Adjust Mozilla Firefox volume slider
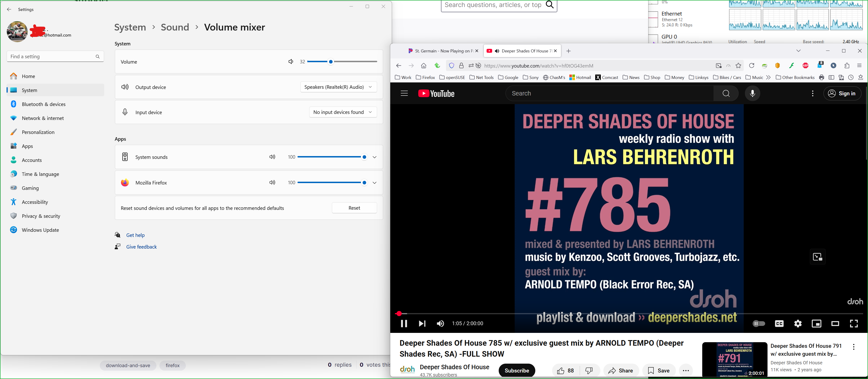868x379 pixels. [x=332, y=182]
